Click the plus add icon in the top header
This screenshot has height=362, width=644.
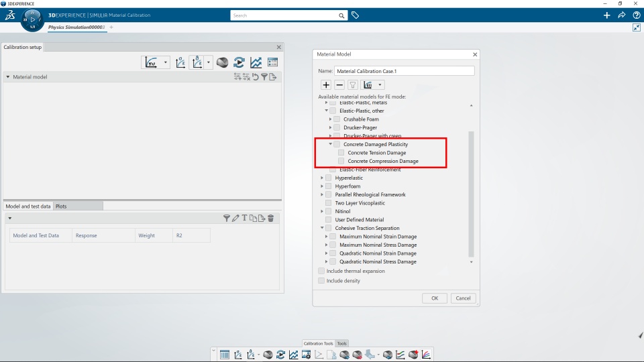pyautogui.click(x=606, y=15)
